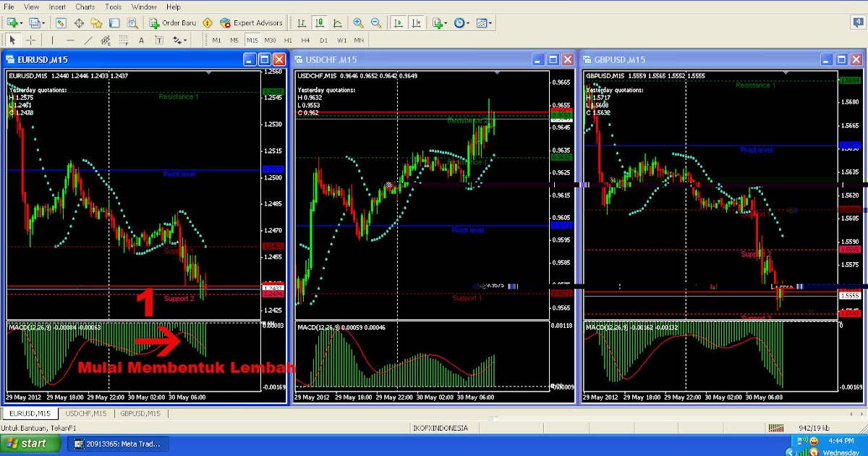Expand the New Chart dropdown arrow

pyautogui.click(x=22, y=22)
